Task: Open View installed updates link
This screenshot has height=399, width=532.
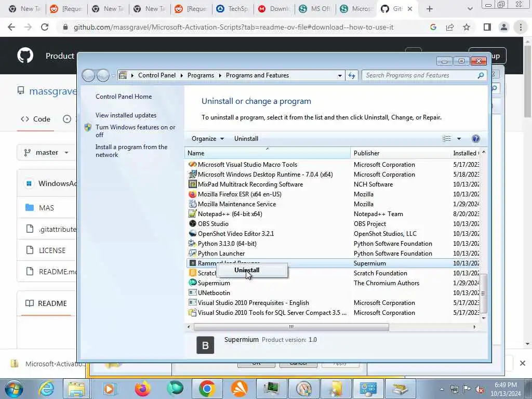Action: [126, 115]
